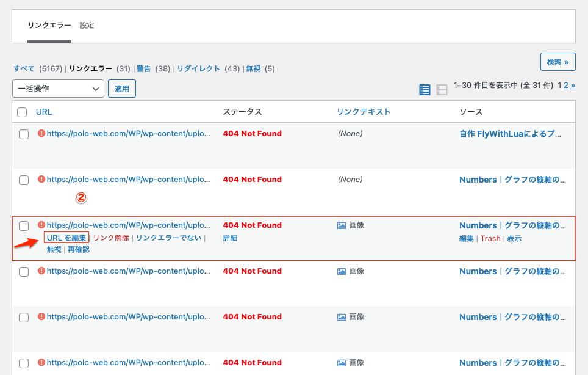Expand 詳細 under the 404 status
Screen dimensions: 588x375
pos(230,238)
